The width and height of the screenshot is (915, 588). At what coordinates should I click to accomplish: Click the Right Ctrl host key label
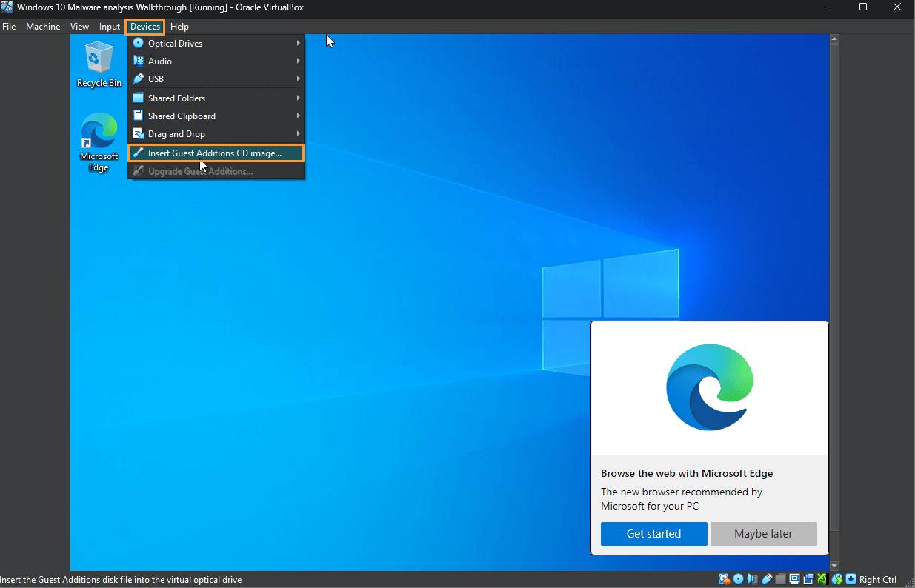tap(878, 580)
